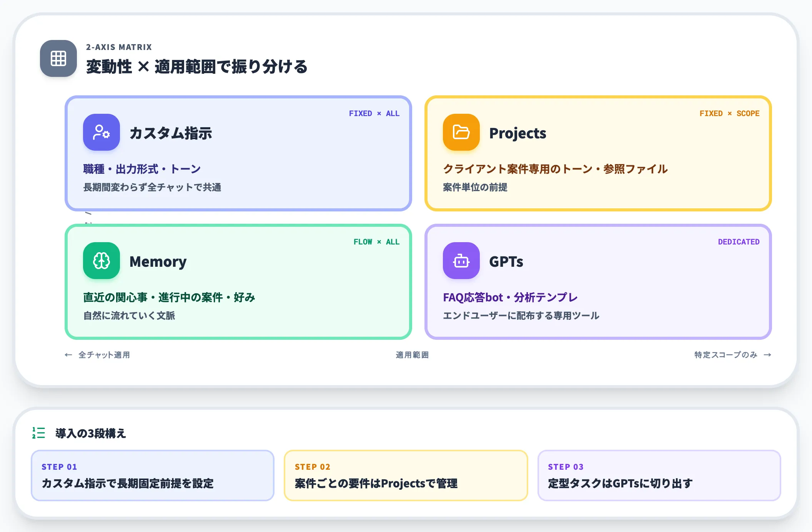Click the orange folder icon for Projects
812x532 pixels.
(x=461, y=132)
